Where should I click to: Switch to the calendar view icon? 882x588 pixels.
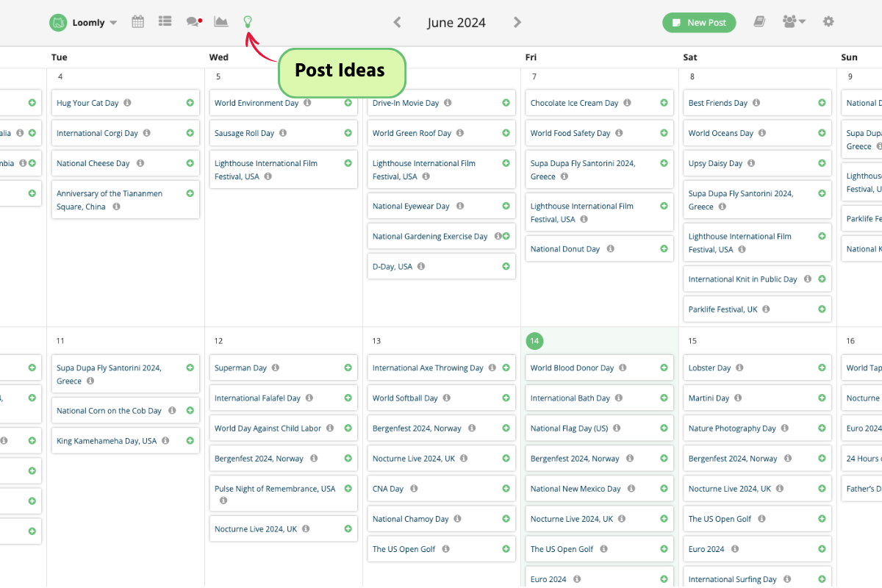tap(137, 22)
